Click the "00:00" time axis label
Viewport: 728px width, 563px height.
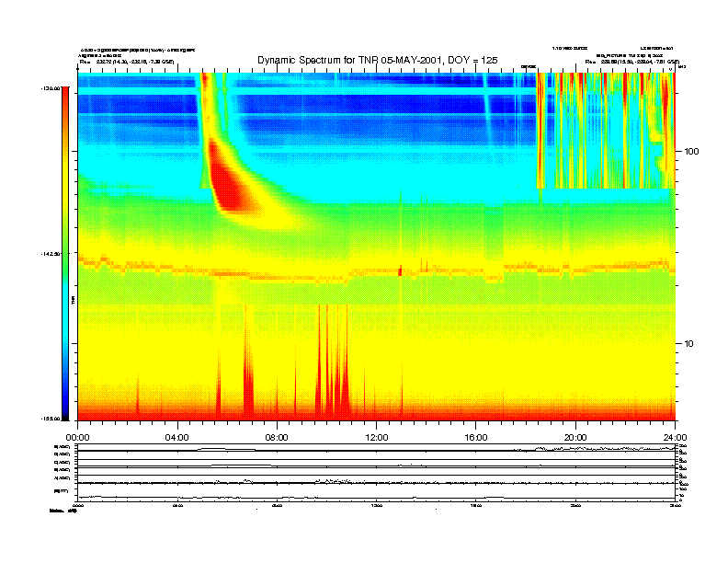coord(77,438)
